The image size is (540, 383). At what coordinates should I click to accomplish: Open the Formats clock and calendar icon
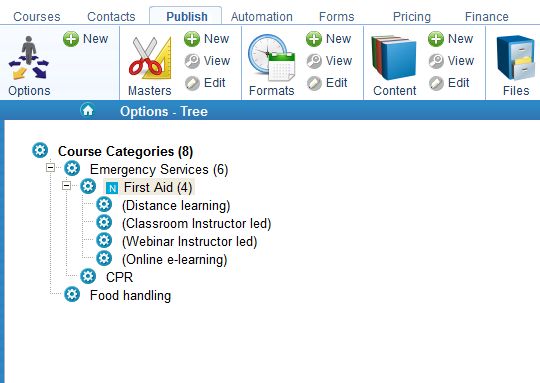(272, 58)
